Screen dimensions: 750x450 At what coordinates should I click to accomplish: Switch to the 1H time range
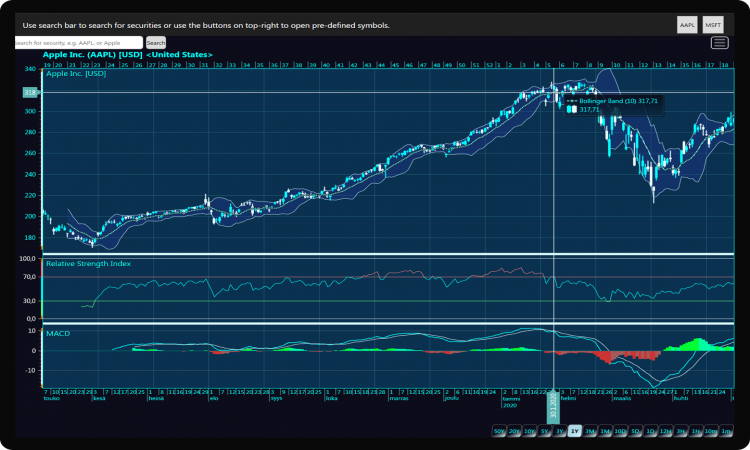pos(696,431)
